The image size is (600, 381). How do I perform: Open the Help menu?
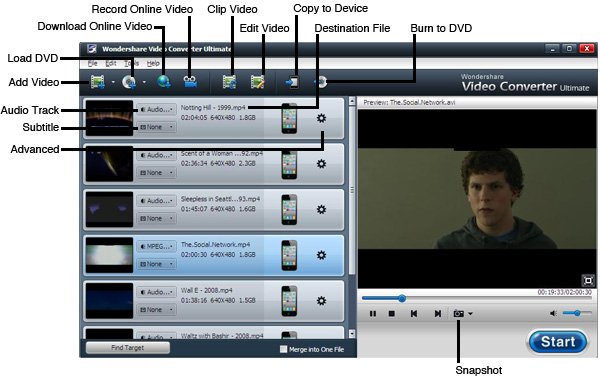click(153, 63)
